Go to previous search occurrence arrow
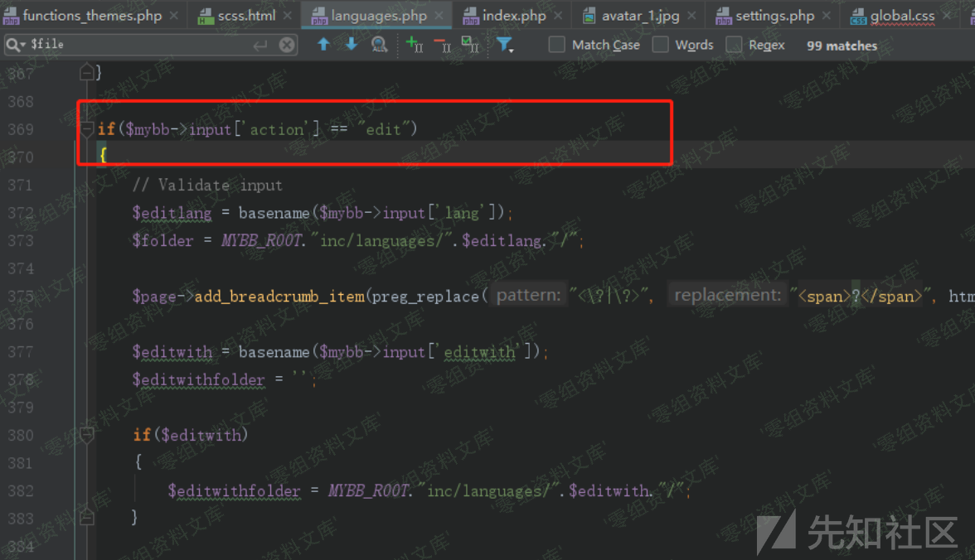 point(324,45)
